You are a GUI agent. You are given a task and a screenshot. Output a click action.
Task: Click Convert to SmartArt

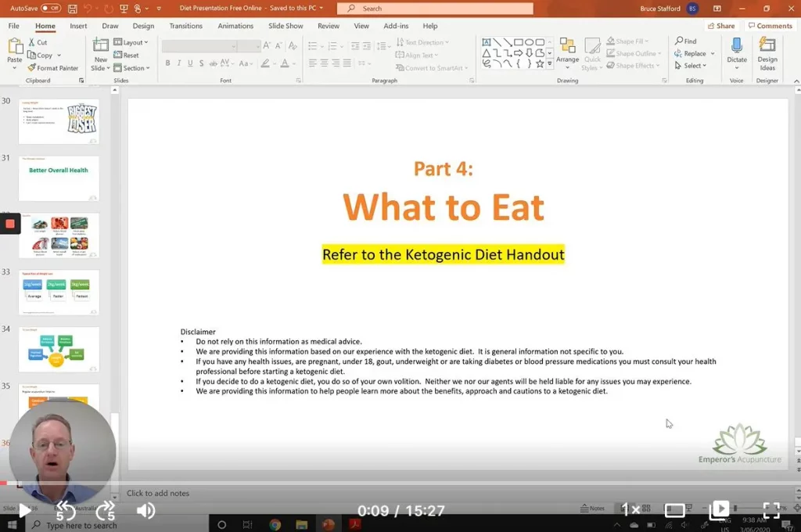point(432,68)
